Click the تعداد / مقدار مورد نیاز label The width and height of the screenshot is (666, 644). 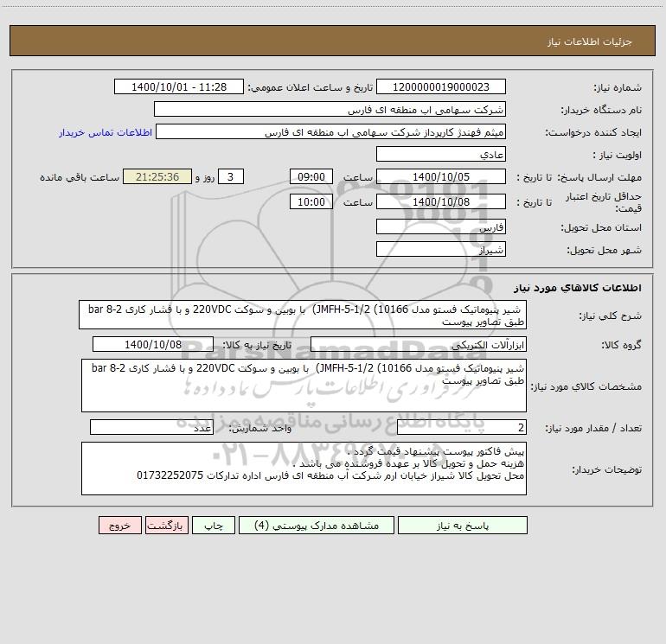[593, 429]
